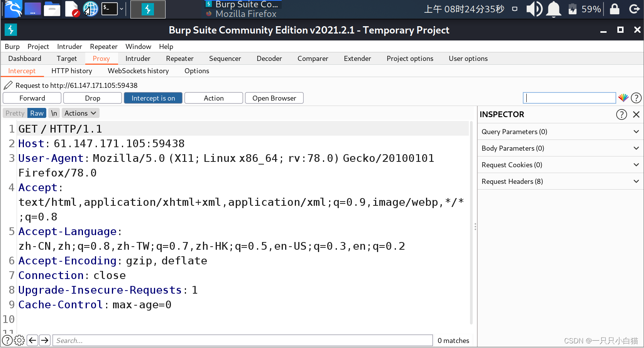Viewport: 644px width, 348px height.
Task: Expand Query Parameters (0) section
Action: point(561,132)
